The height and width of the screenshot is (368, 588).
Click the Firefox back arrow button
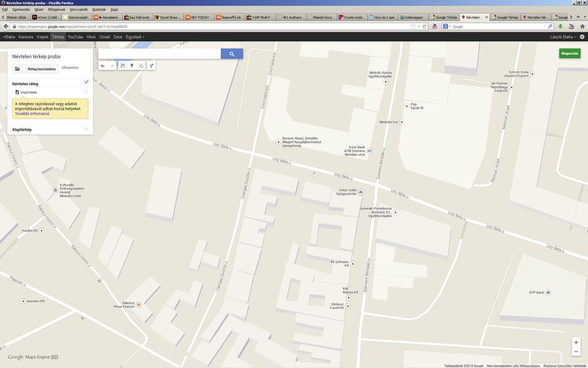click(x=6, y=26)
